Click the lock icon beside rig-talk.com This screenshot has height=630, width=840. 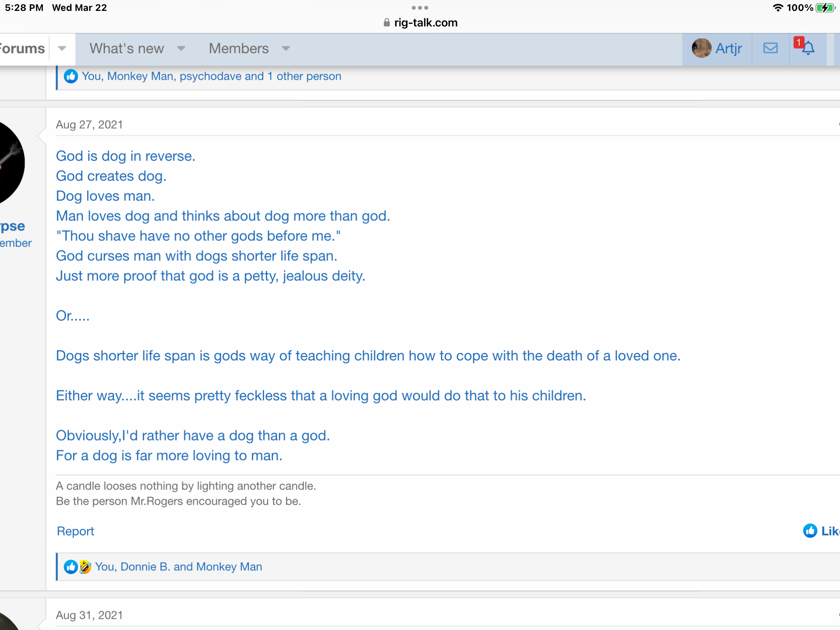click(x=386, y=23)
